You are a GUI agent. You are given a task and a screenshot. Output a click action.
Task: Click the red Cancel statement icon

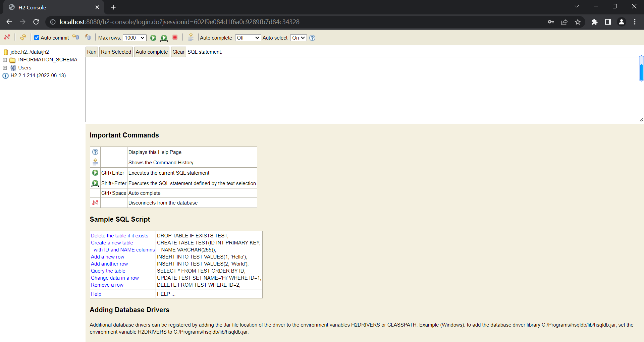pyautogui.click(x=175, y=37)
